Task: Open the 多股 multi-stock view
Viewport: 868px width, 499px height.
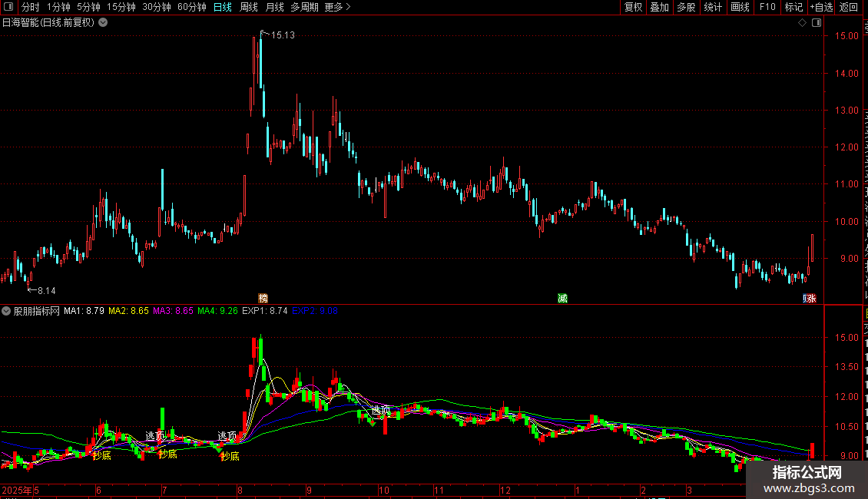Action: tap(687, 7)
